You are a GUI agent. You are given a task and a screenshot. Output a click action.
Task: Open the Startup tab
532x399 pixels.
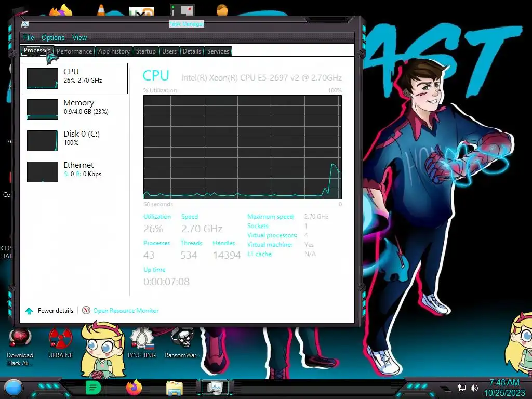pos(146,51)
